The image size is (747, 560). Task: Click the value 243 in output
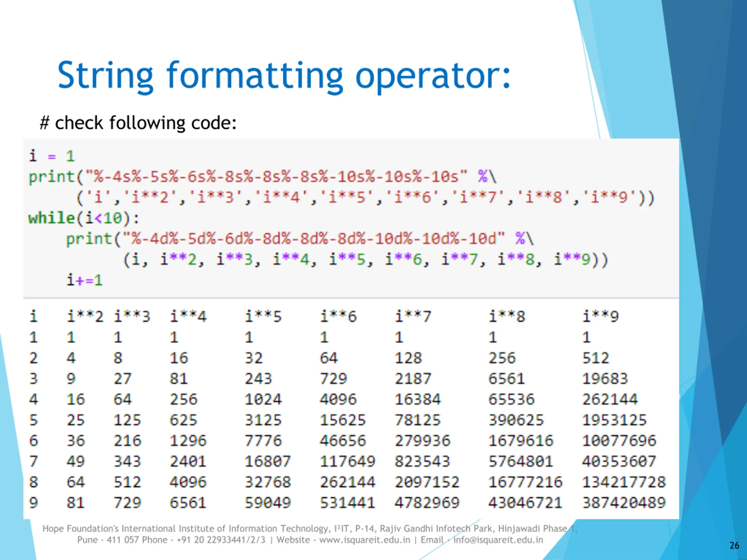pyautogui.click(x=258, y=379)
